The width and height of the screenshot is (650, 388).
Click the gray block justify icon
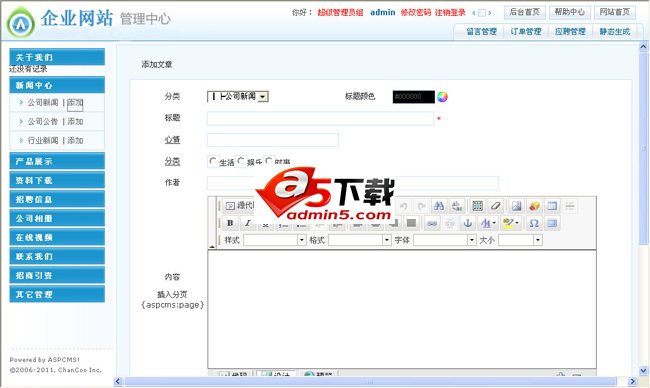tap(411, 223)
